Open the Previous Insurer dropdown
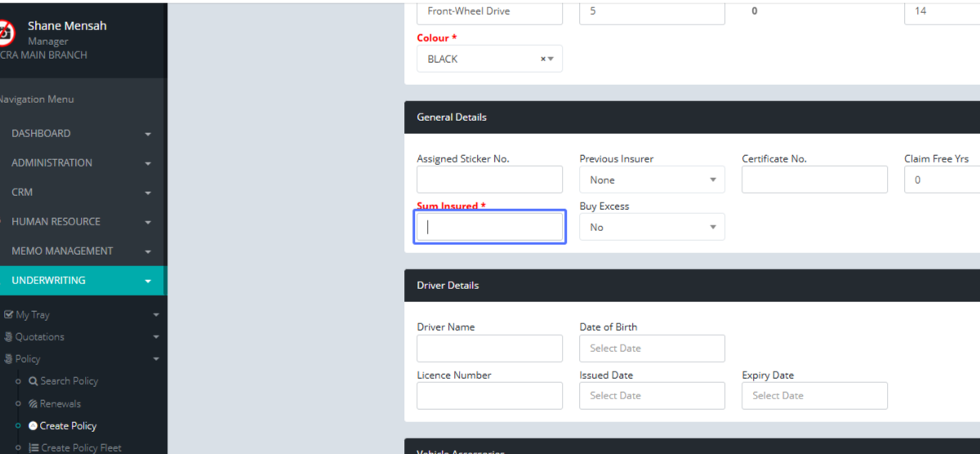The image size is (980, 454). coord(652,180)
